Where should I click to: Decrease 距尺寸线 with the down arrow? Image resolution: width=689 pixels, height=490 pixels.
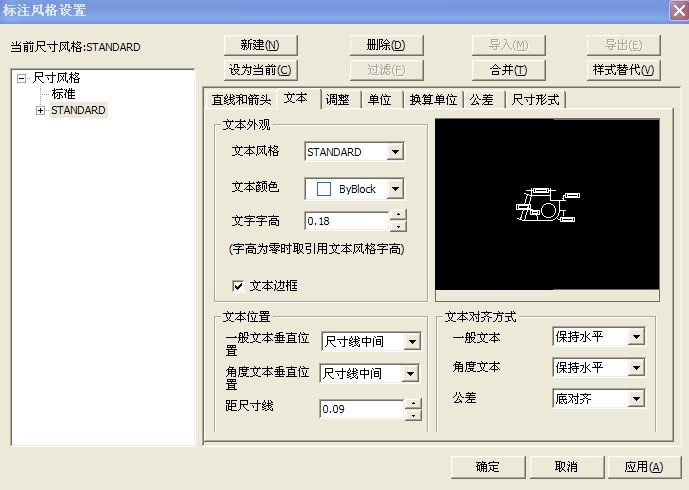coord(413,415)
